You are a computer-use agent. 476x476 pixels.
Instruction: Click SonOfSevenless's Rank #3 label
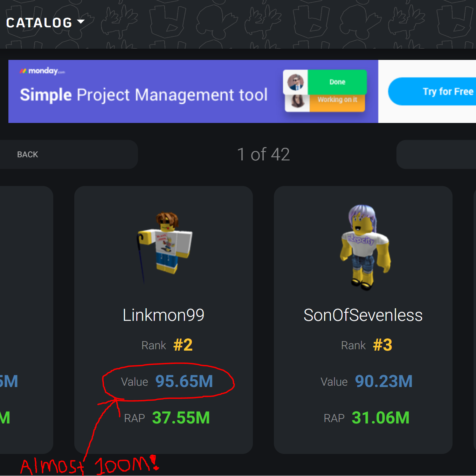coord(367,345)
